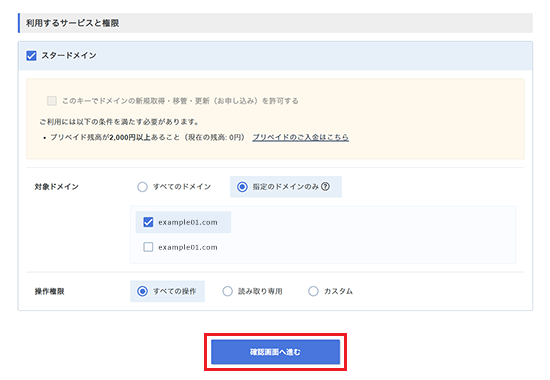
Task: Choose the カスタム permission radio
Action: tap(313, 291)
